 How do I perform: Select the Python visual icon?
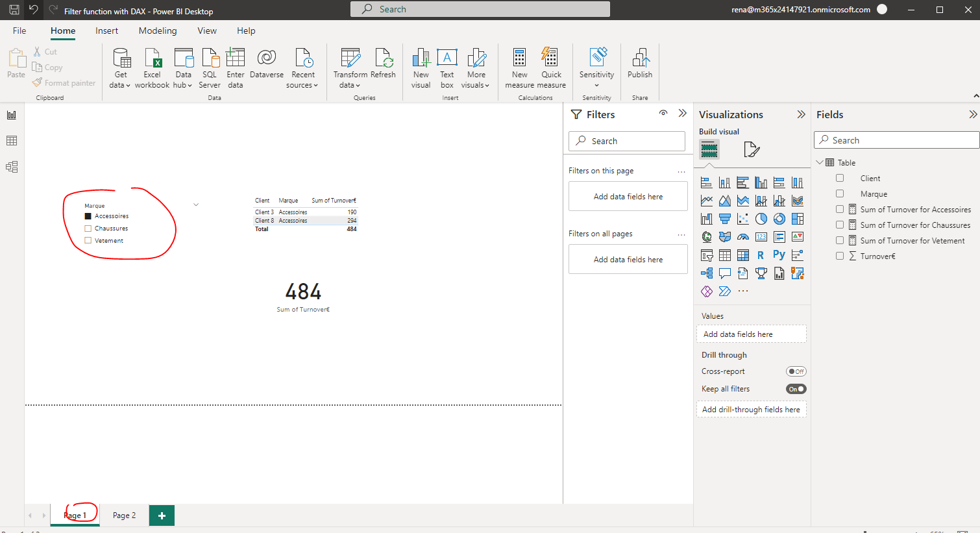coord(779,255)
